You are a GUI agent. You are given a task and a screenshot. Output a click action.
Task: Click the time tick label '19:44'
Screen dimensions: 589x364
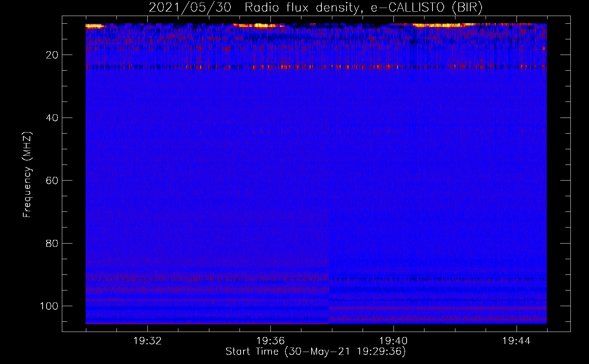click(x=517, y=341)
